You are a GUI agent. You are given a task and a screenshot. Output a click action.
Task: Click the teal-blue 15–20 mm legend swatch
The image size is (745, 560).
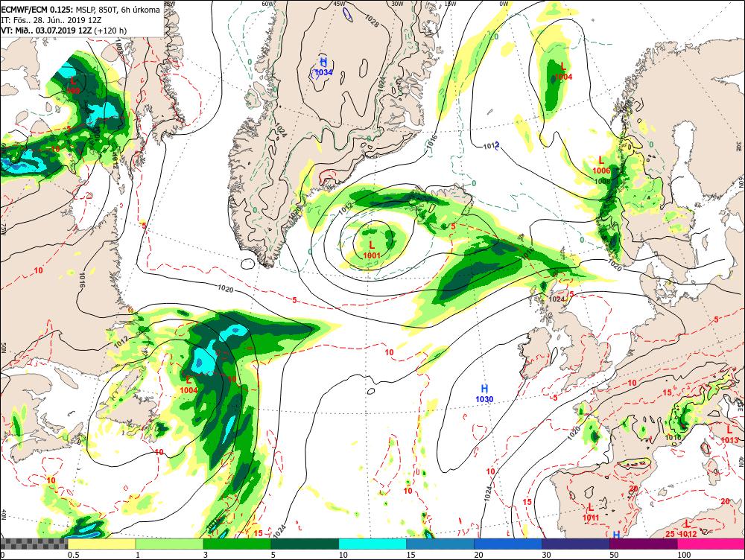[440, 544]
